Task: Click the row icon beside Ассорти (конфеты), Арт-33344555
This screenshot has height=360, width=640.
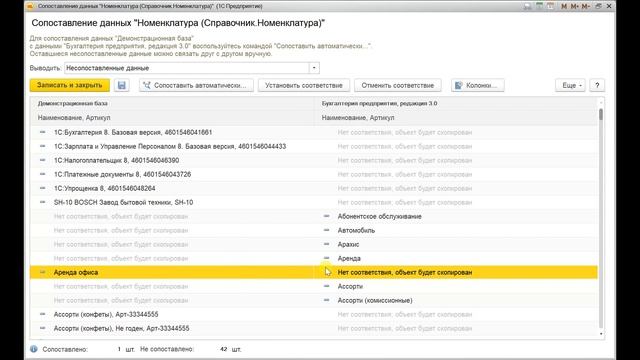Action: coord(42,314)
